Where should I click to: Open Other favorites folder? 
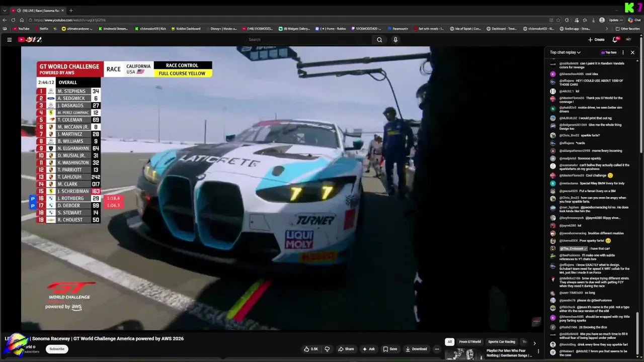tap(627, 29)
